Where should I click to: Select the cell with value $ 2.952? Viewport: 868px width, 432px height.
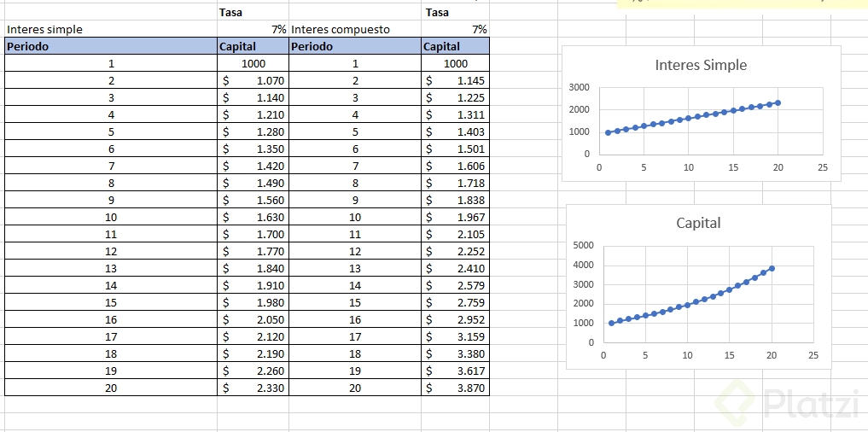(x=456, y=319)
